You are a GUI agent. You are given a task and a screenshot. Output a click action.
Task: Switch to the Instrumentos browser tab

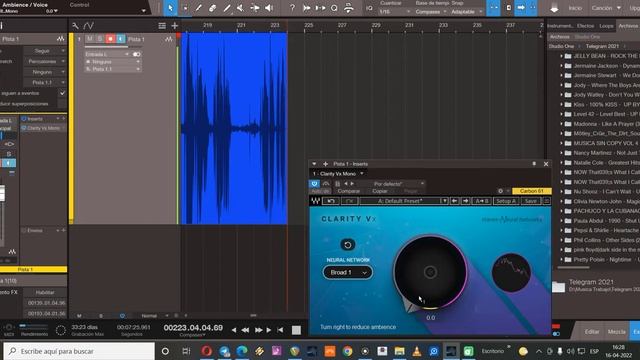click(560, 26)
